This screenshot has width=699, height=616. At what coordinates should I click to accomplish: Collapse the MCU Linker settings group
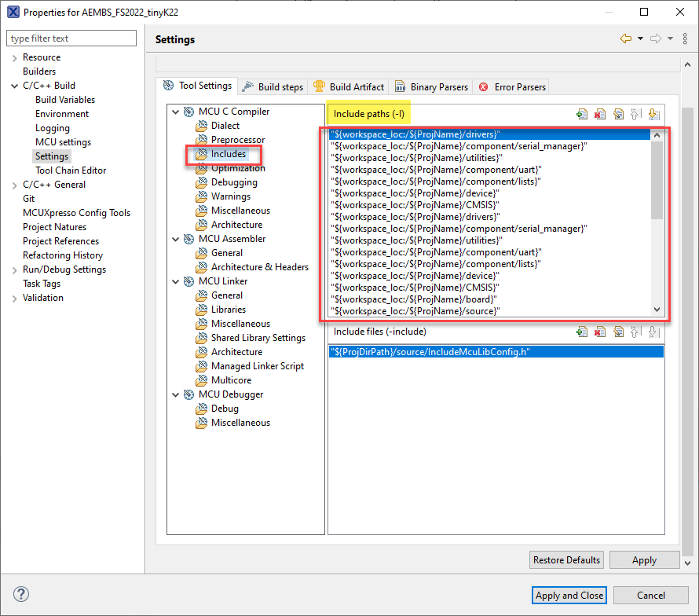click(x=176, y=280)
